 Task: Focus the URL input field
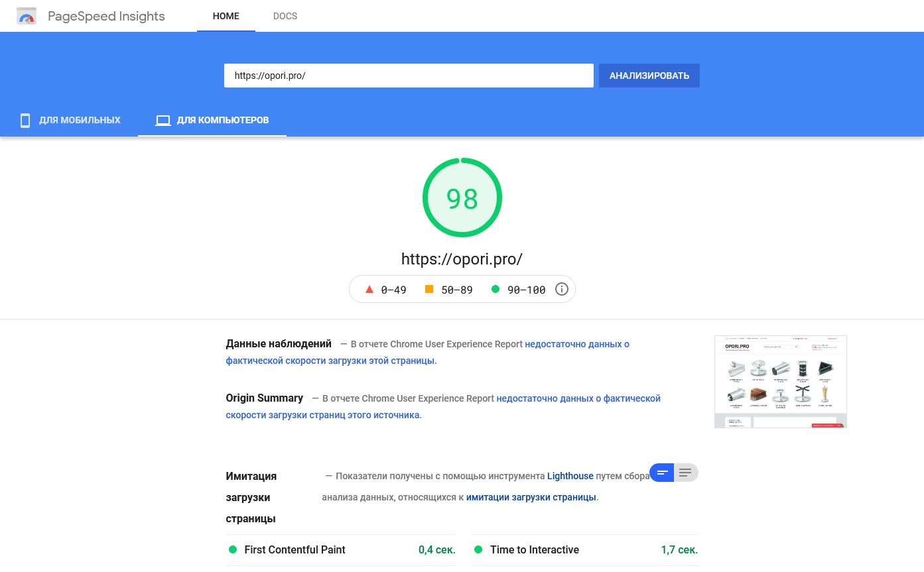pos(409,76)
